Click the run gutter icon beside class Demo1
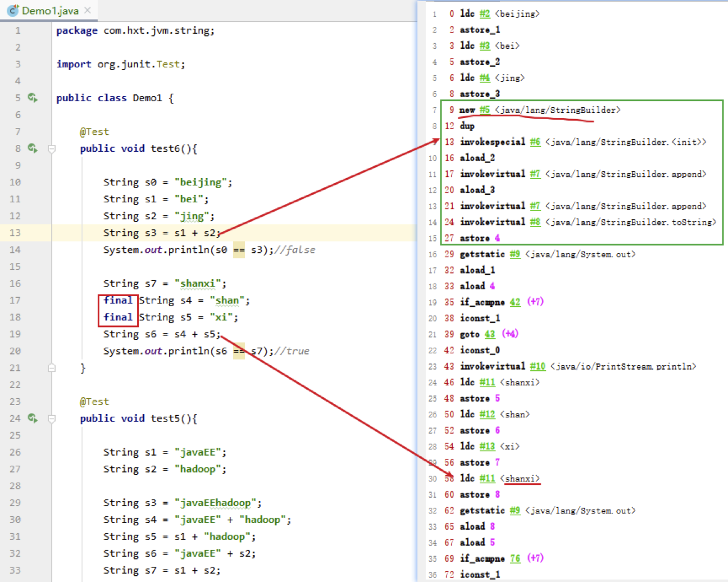 pyautogui.click(x=33, y=98)
